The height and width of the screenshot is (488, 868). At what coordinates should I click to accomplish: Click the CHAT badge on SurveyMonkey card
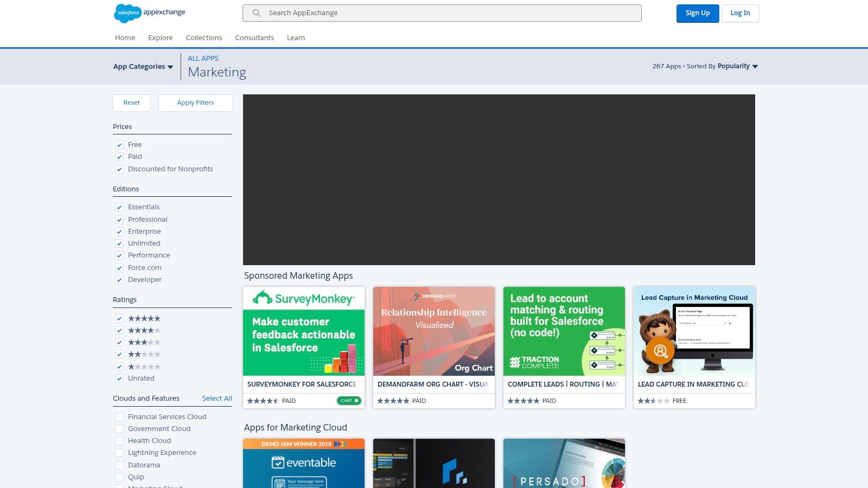(x=349, y=401)
